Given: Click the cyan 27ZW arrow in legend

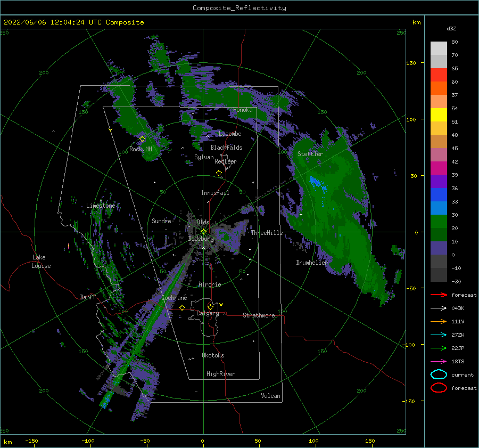Looking at the screenshot, I should point(439,335).
